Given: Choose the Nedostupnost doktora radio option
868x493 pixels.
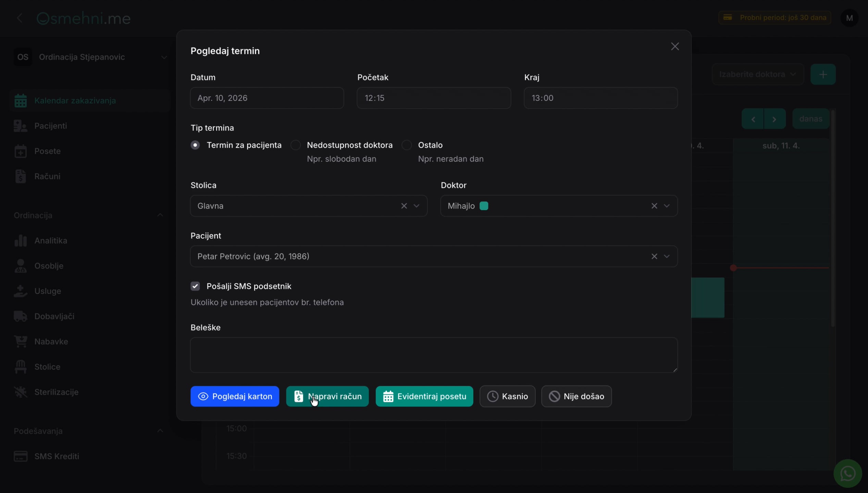Looking at the screenshot, I should (296, 145).
